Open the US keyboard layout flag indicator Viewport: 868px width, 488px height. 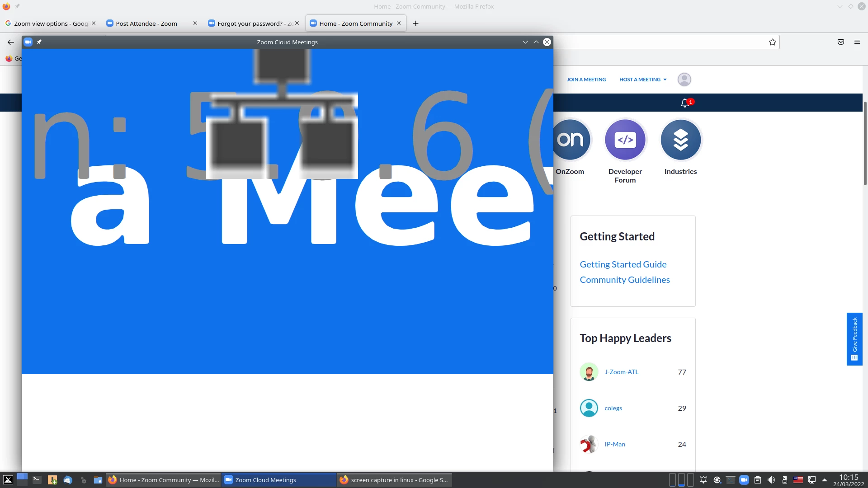click(798, 480)
